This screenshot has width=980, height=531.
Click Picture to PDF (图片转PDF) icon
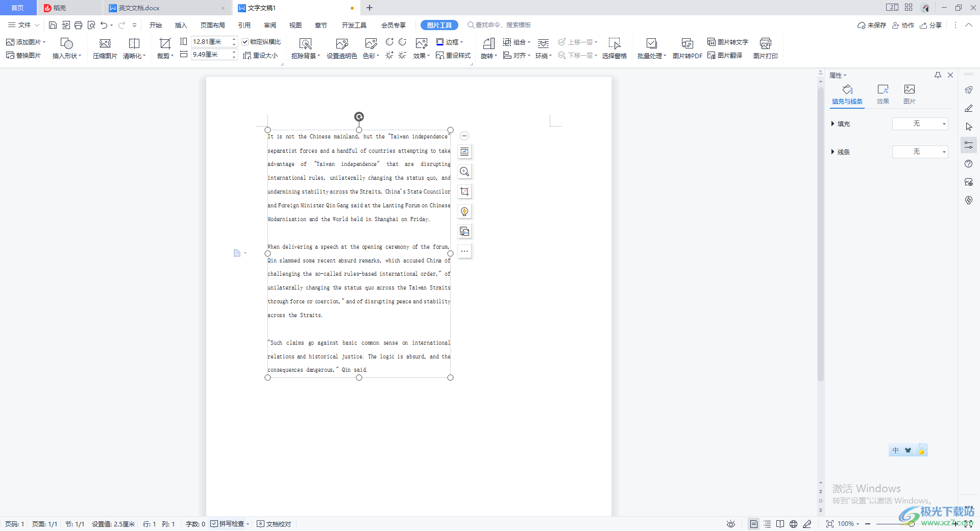tap(687, 49)
